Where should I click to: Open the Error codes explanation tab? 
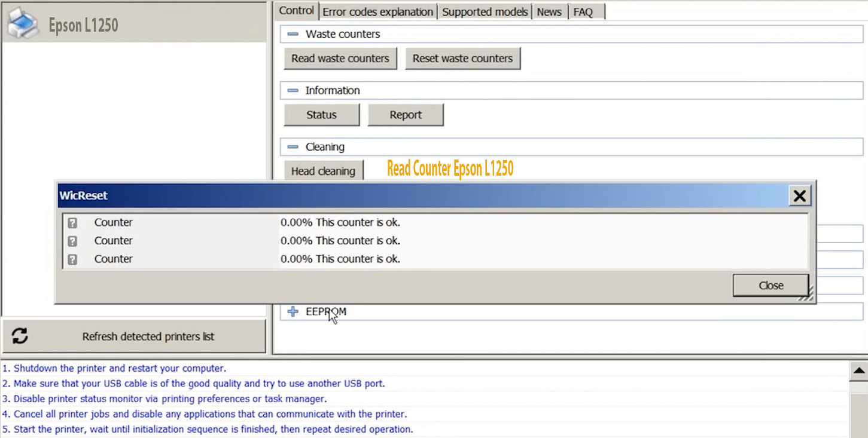(x=377, y=12)
